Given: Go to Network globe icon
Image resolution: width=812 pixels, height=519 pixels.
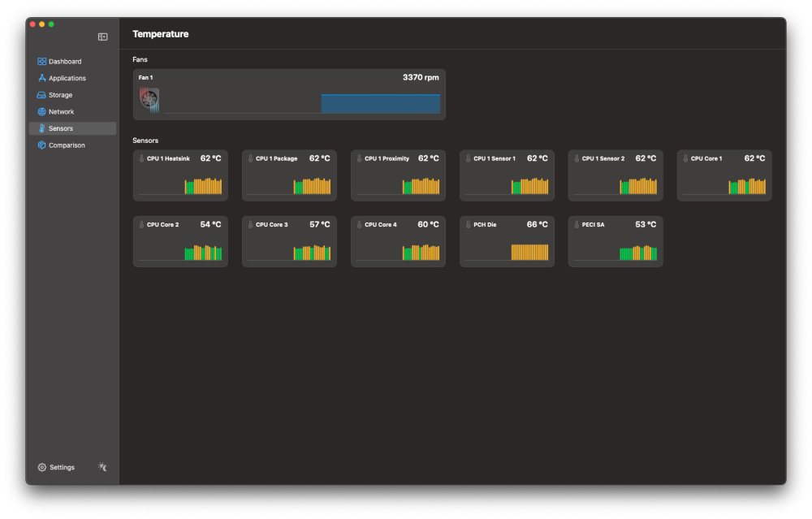Looking at the screenshot, I should coord(42,112).
